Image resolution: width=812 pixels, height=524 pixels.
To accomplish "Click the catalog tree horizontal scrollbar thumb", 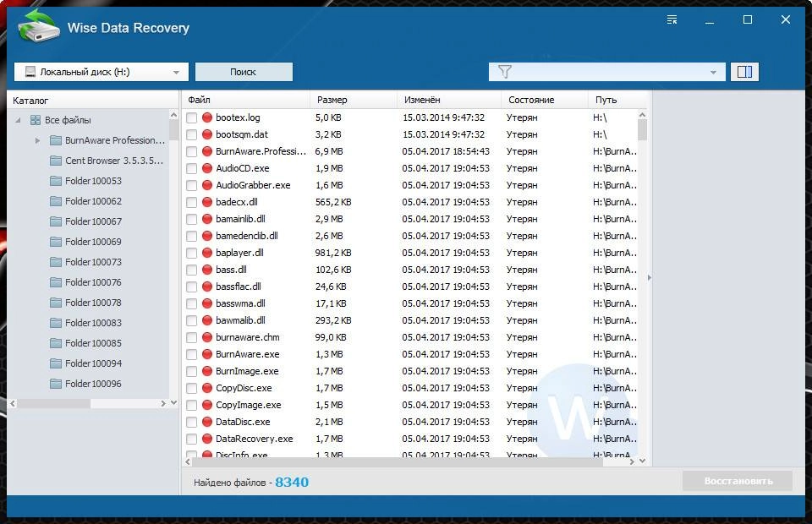I will 54,403.
